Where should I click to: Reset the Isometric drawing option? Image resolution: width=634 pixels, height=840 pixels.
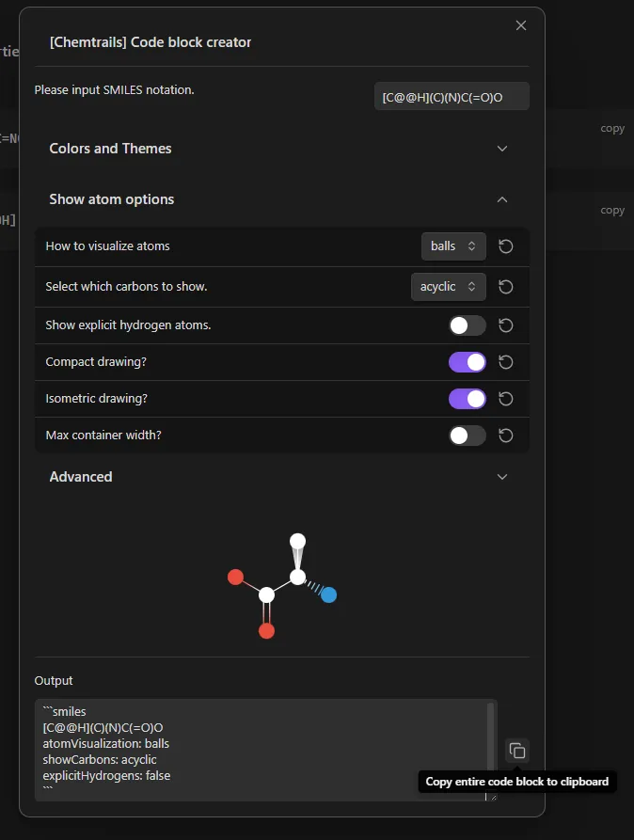[506, 399]
